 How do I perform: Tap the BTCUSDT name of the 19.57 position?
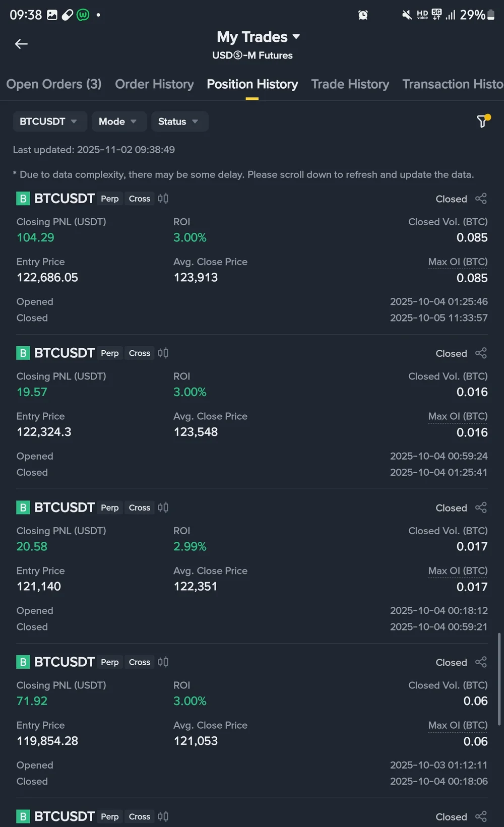(x=64, y=353)
